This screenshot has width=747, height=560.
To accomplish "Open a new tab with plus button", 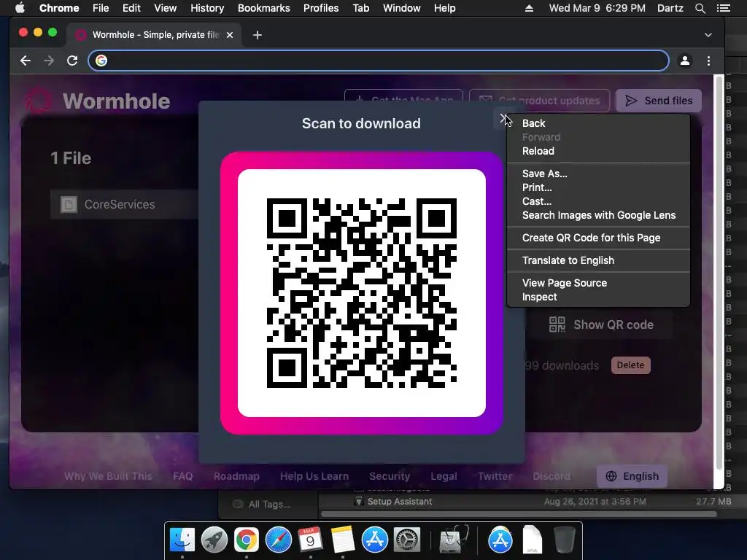I will point(258,35).
